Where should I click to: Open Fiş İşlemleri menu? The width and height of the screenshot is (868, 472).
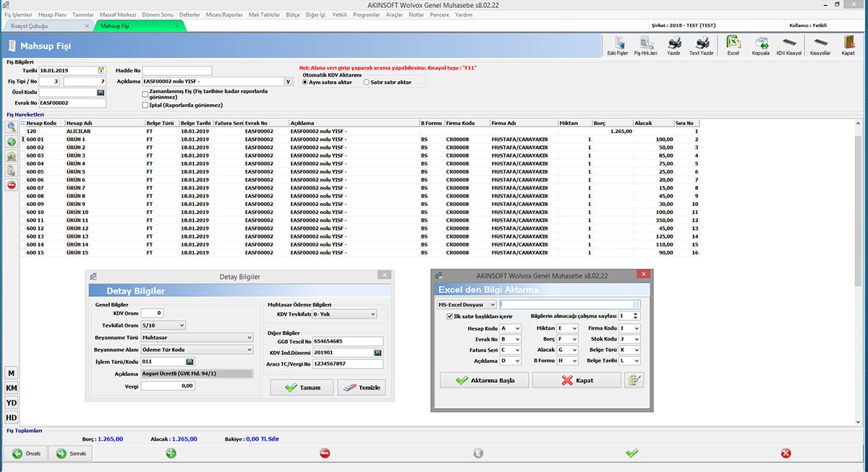click(19, 14)
